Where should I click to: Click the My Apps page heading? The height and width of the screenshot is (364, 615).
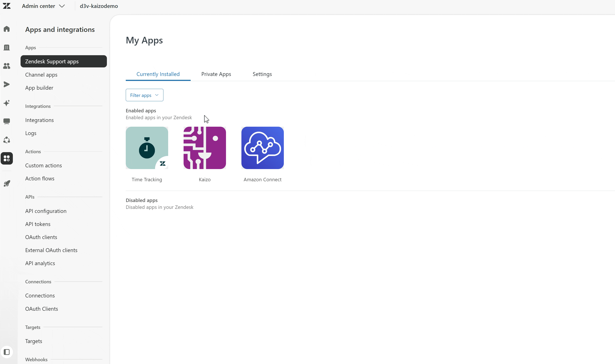pyautogui.click(x=144, y=40)
